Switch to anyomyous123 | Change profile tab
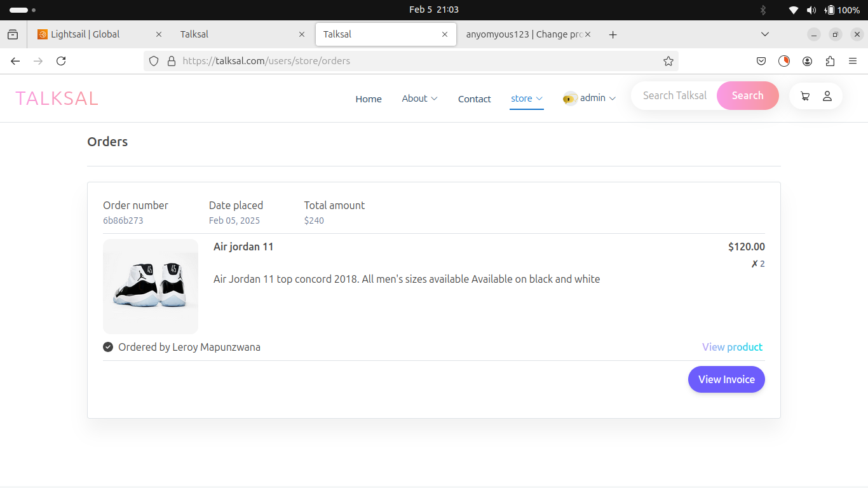Screen dimensions: 868x488 point(529,34)
